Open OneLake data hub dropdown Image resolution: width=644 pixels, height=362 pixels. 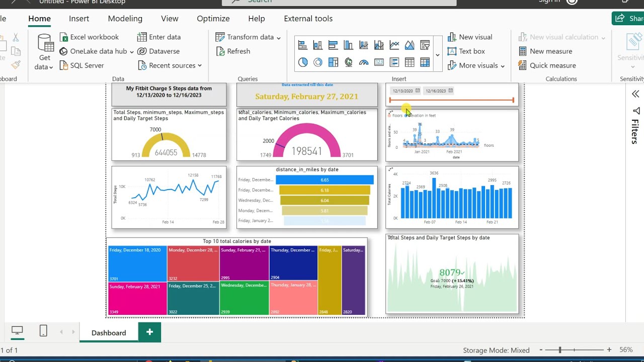[97, 51]
